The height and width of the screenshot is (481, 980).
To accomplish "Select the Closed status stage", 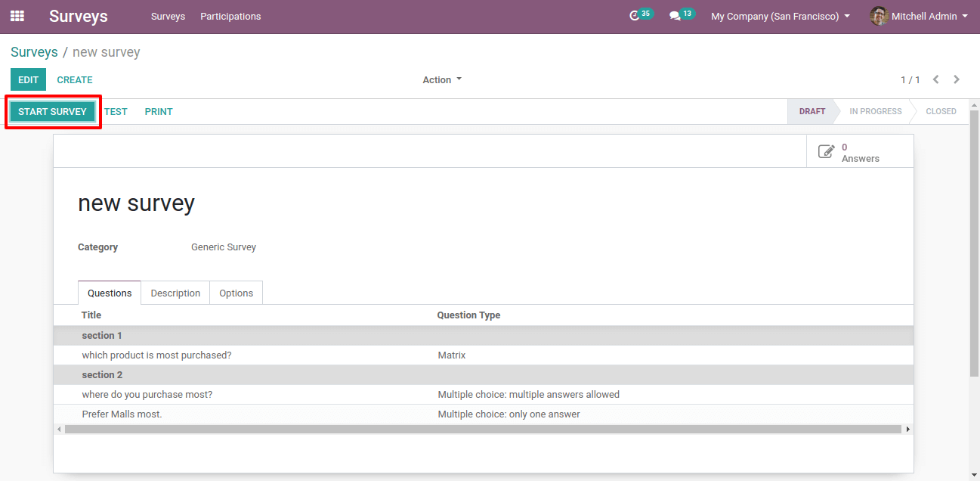I will (941, 111).
